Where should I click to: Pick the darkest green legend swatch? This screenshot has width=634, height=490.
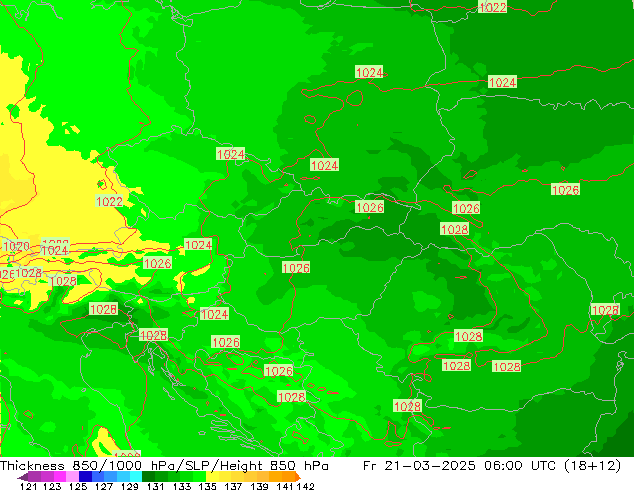pos(149,476)
